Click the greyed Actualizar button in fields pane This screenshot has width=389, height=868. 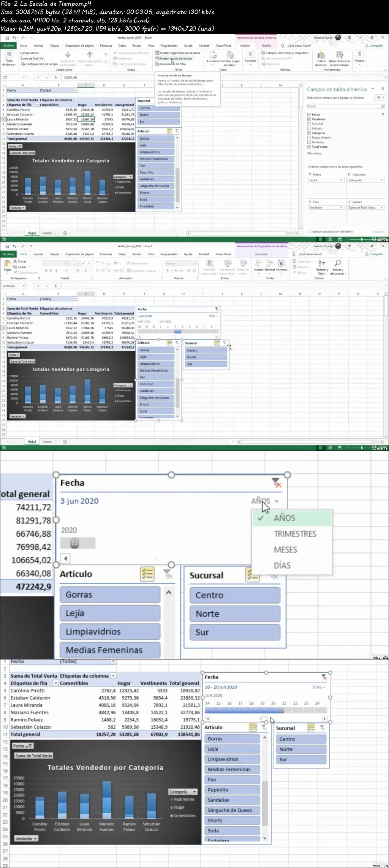tap(377, 231)
